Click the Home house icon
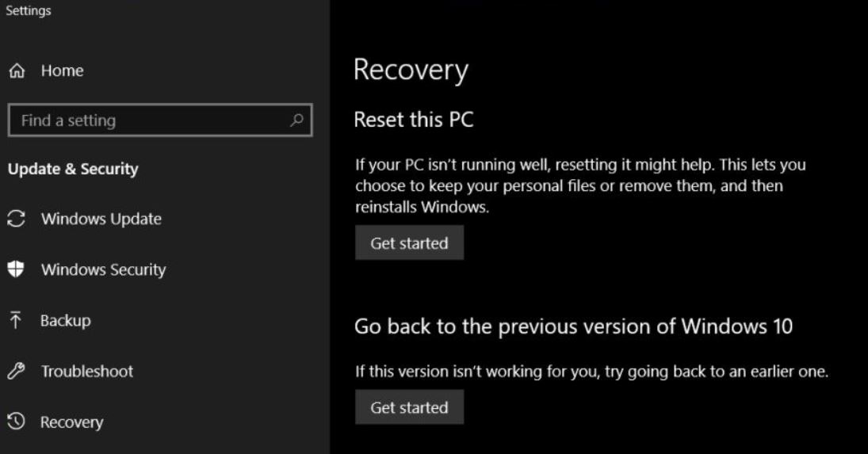This screenshot has width=868, height=454. coord(17,71)
